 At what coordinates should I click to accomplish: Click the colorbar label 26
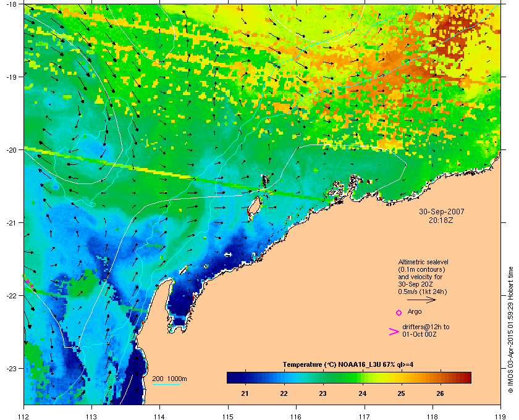(440, 393)
